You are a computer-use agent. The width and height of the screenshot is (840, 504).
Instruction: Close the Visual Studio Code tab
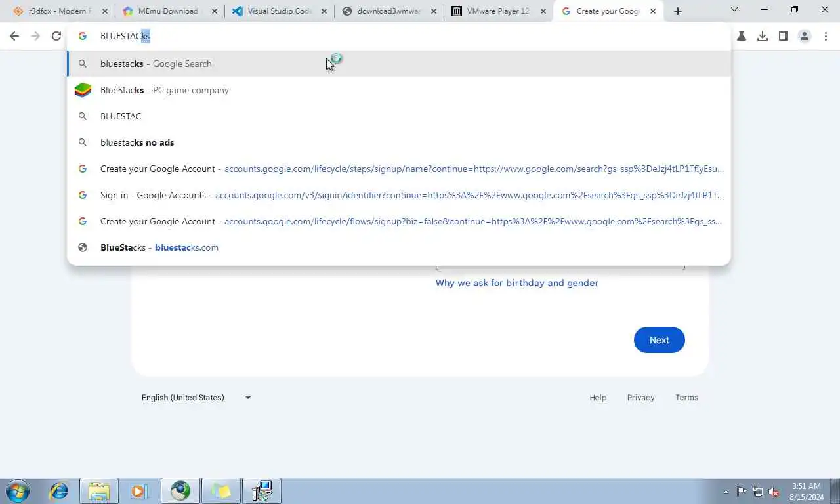324,11
